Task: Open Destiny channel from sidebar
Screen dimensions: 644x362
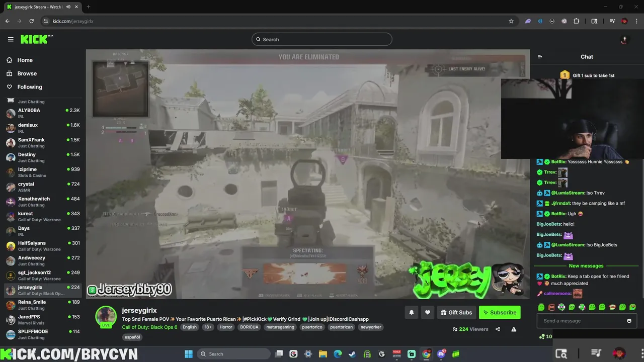Action: pyautogui.click(x=43, y=157)
